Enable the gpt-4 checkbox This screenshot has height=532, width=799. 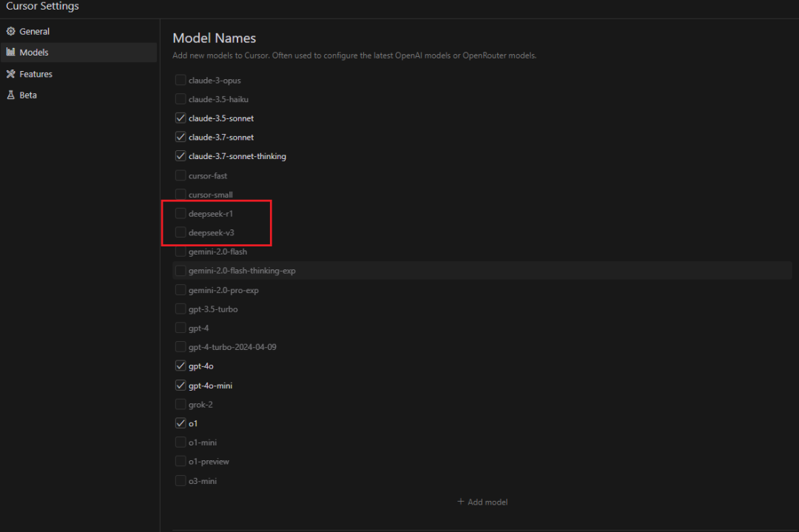point(181,328)
